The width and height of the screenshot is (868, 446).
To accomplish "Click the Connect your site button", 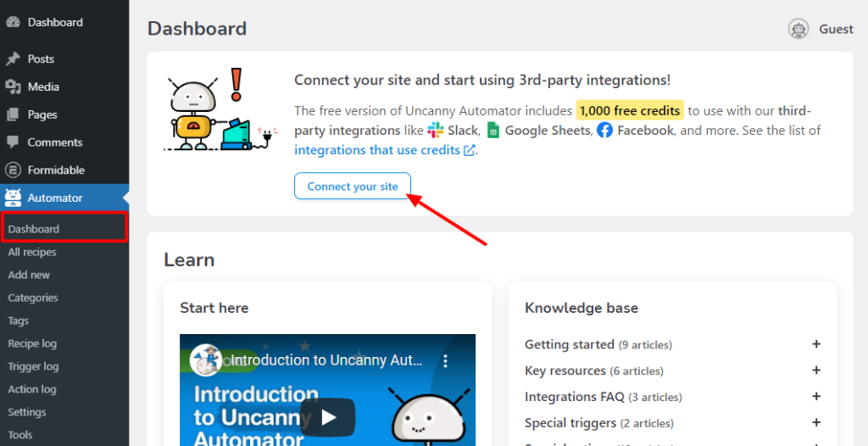I will pos(353,187).
